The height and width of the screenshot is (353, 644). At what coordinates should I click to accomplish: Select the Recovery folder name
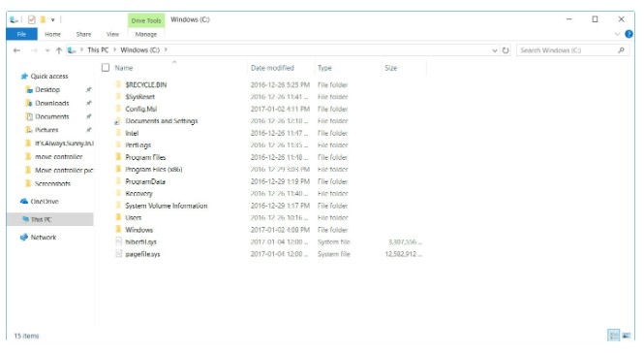(x=138, y=193)
